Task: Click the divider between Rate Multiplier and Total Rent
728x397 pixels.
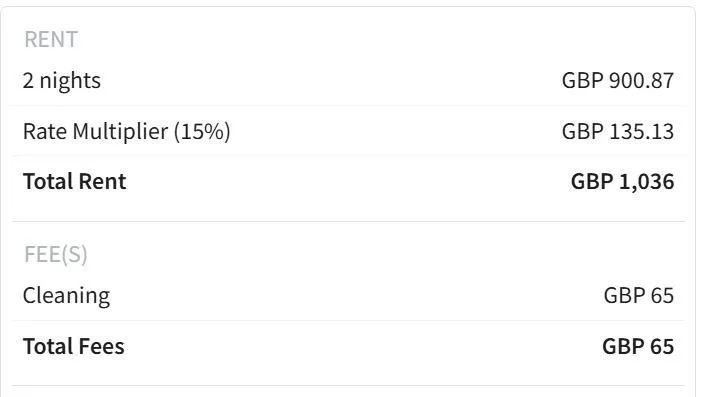Action: [x=348, y=156]
